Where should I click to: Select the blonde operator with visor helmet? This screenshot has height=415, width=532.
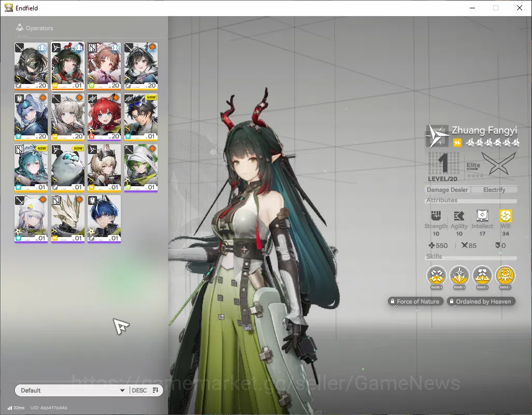104,168
